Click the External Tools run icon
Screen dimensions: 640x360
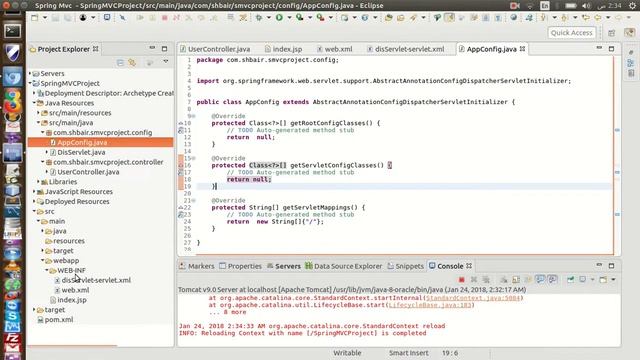click(321, 18)
